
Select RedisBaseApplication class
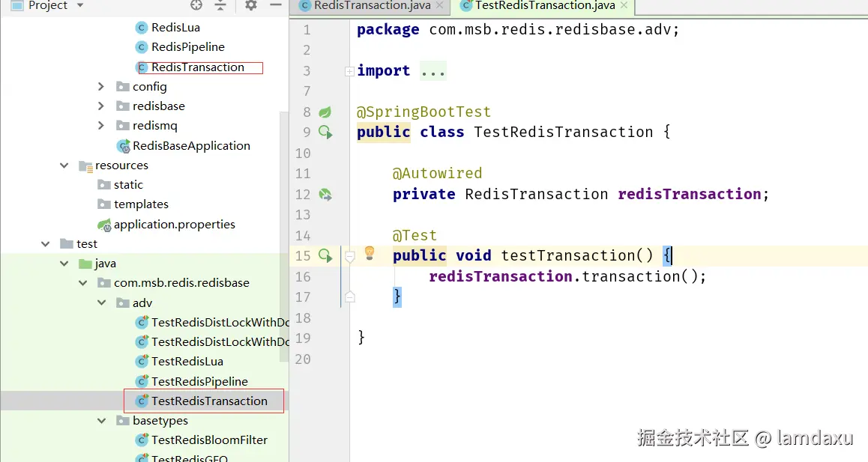[191, 145]
